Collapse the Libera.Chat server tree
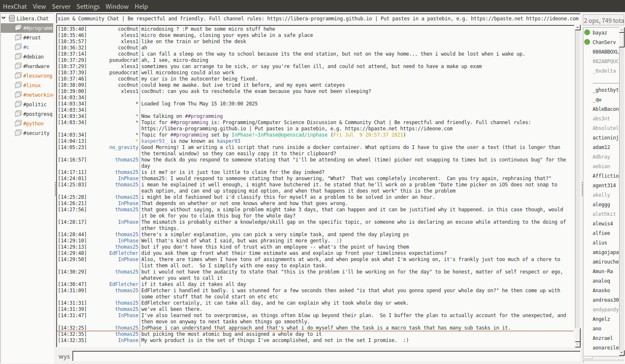This screenshot has height=364, width=625. 4,18
